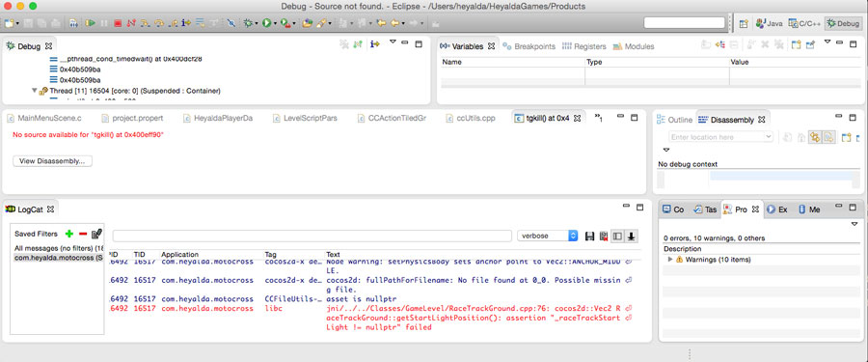The image size is (868, 362).
Task: Select stack frame __pthread_cond_timedwait()
Action: (x=125, y=59)
